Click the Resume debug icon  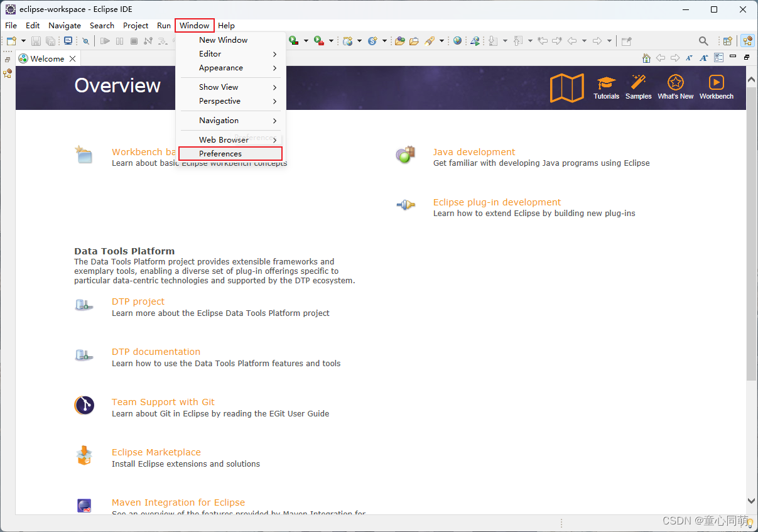(105, 41)
